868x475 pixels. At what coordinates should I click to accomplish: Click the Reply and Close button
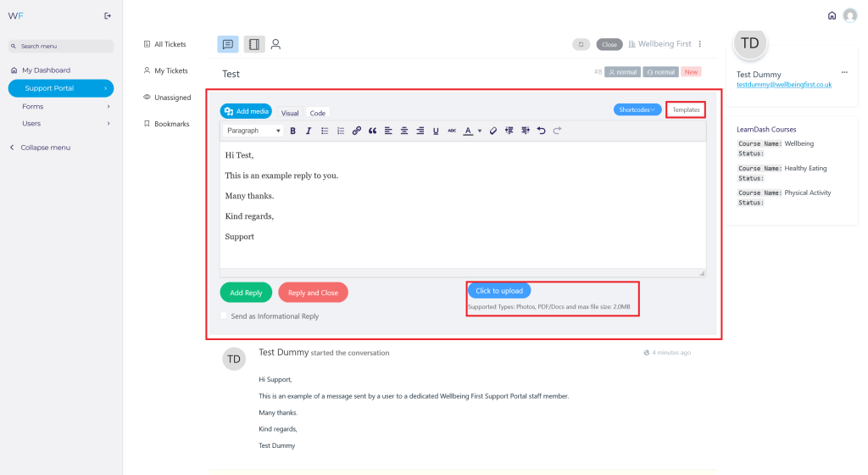tap(313, 293)
